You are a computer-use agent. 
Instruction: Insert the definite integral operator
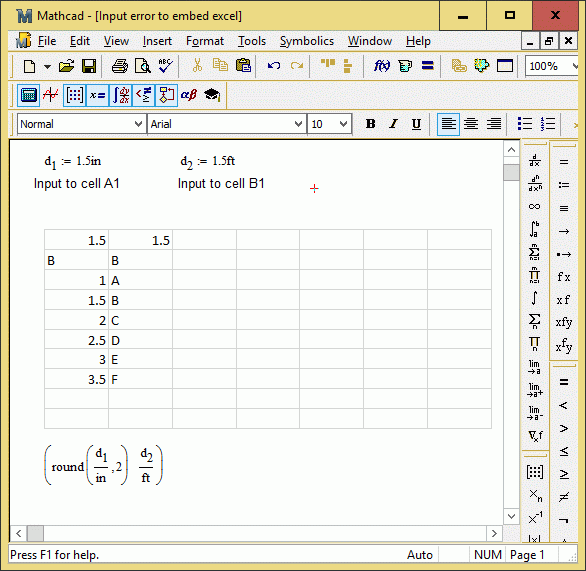coord(534,229)
